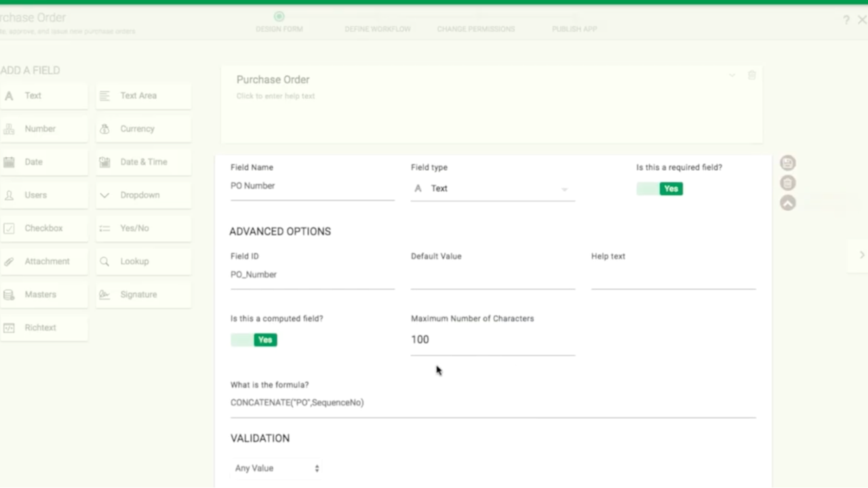
Task: Click the Maximum Number of Characters field
Action: tap(492, 340)
